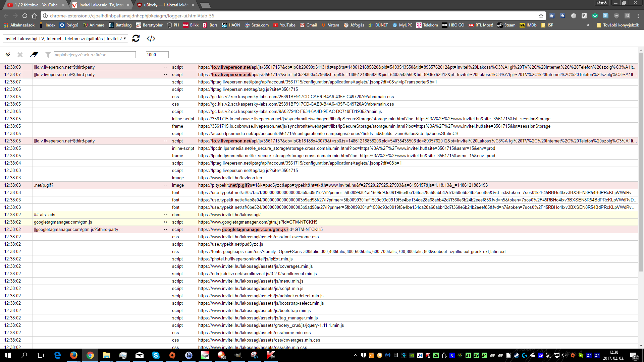The height and width of the screenshot is (362, 644).
Task: Open the YouTube bookmark
Action: (284, 25)
